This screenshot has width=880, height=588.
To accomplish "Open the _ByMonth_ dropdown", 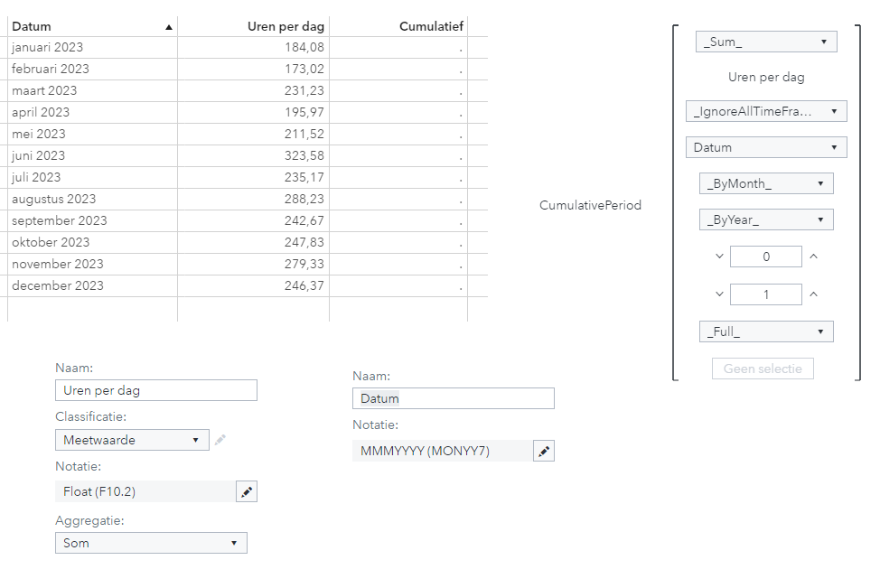I will coord(766,183).
